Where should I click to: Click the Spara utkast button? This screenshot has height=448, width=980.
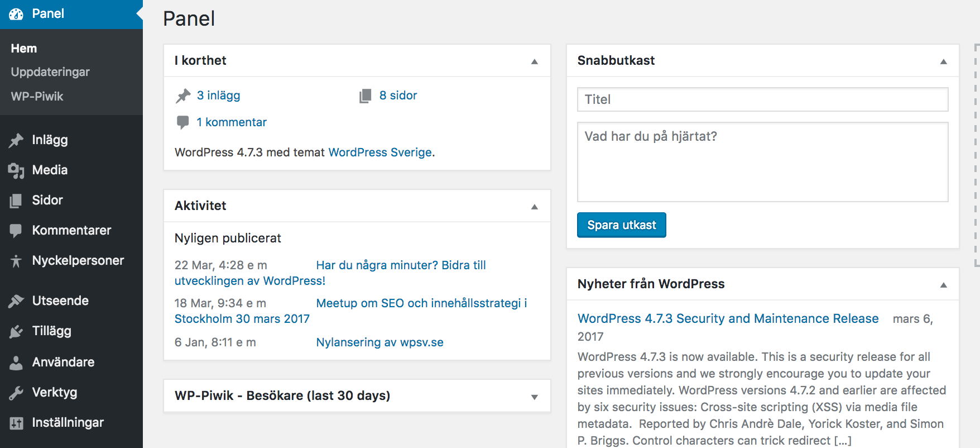pos(621,225)
